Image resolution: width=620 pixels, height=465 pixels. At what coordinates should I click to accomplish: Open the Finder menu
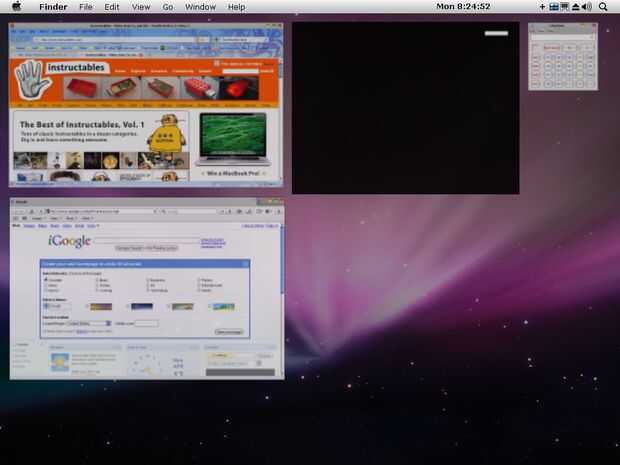[53, 7]
